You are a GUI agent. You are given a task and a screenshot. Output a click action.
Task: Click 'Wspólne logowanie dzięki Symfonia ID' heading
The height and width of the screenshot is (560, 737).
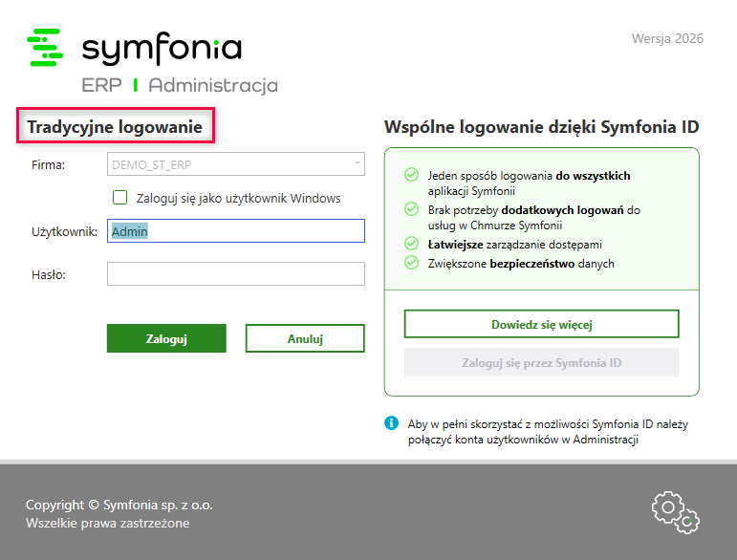(x=541, y=127)
